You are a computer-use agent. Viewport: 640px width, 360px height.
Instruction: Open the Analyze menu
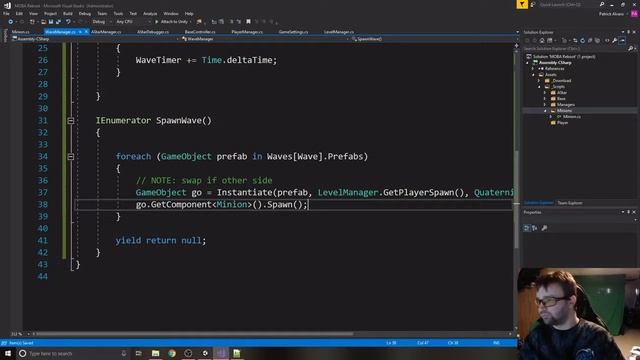click(150, 13)
